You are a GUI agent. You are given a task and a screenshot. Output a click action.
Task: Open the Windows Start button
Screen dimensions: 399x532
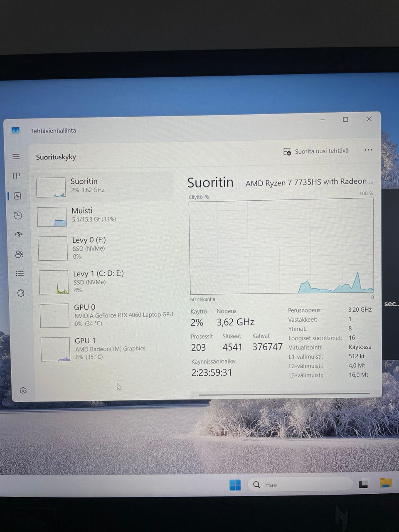pyautogui.click(x=235, y=485)
